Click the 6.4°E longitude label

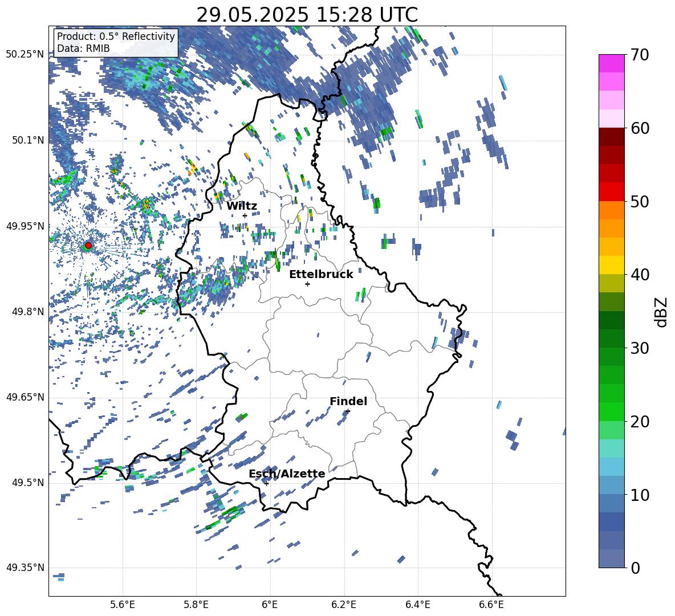point(417,605)
